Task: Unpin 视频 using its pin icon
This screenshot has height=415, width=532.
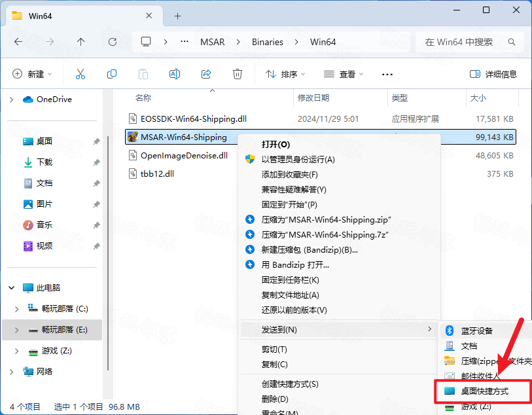Action: click(97, 246)
